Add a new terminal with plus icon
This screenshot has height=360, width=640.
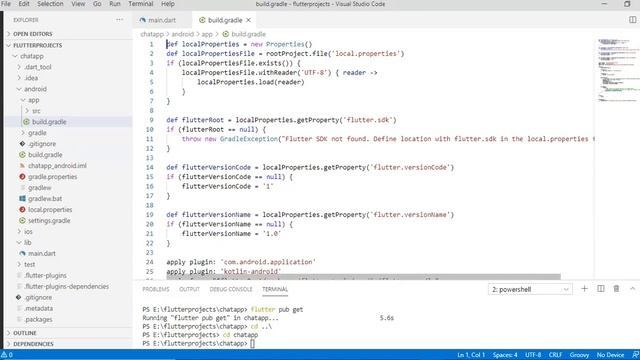point(584,289)
